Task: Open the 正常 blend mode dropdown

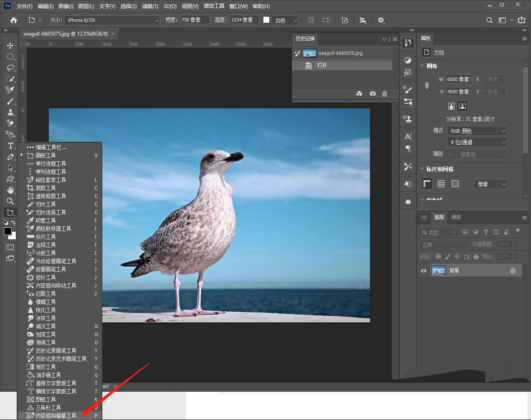Action: (x=444, y=244)
